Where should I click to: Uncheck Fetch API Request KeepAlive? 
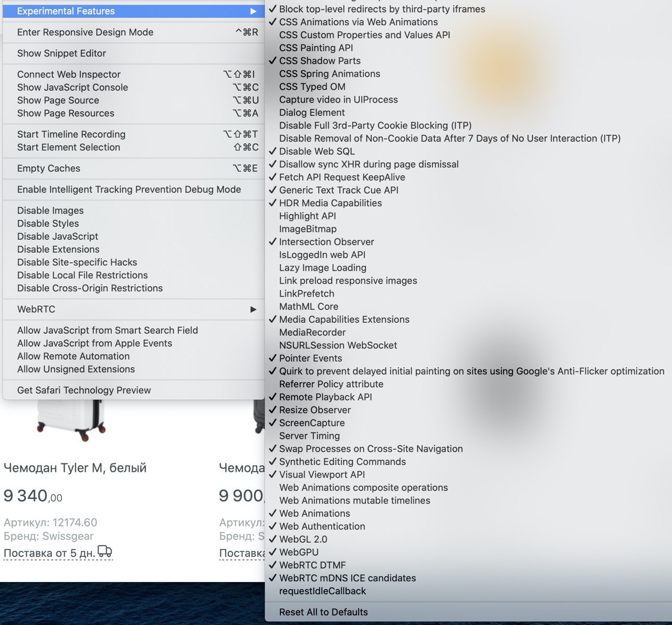point(468,177)
